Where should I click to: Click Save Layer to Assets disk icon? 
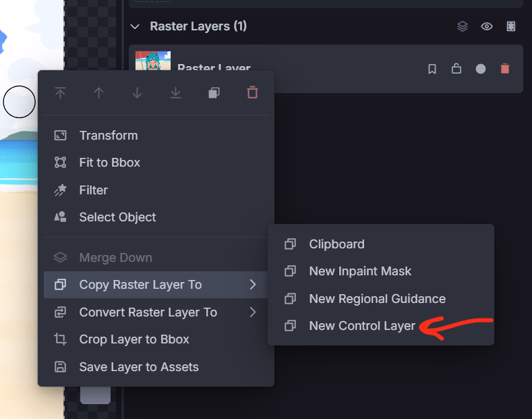tap(61, 367)
